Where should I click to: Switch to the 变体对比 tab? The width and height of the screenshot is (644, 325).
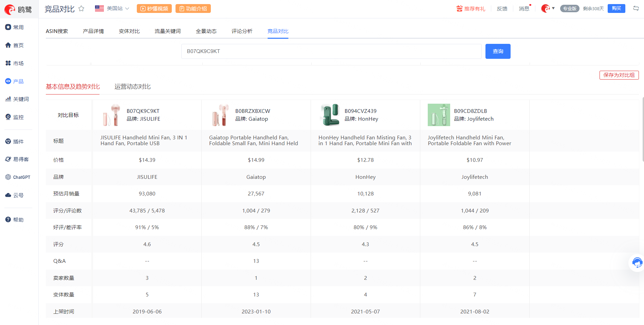(129, 31)
